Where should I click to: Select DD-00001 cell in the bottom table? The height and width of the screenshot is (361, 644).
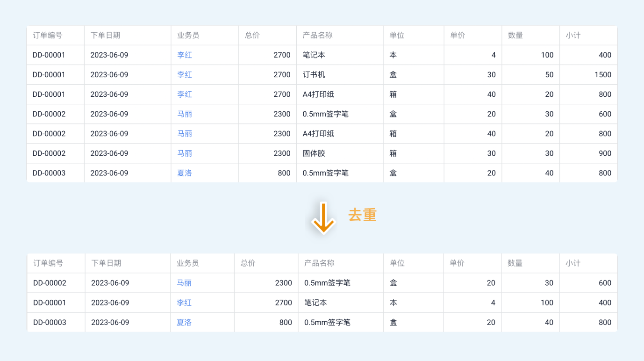(x=50, y=303)
